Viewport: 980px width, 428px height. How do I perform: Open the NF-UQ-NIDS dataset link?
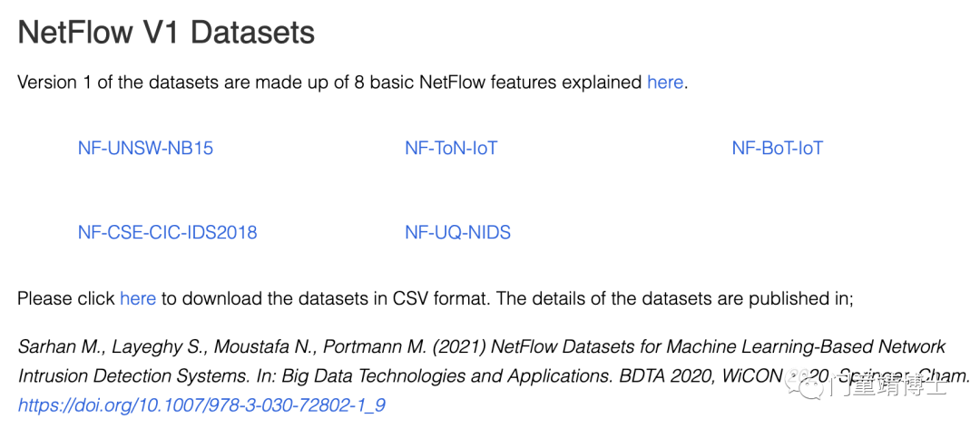pyautogui.click(x=458, y=233)
